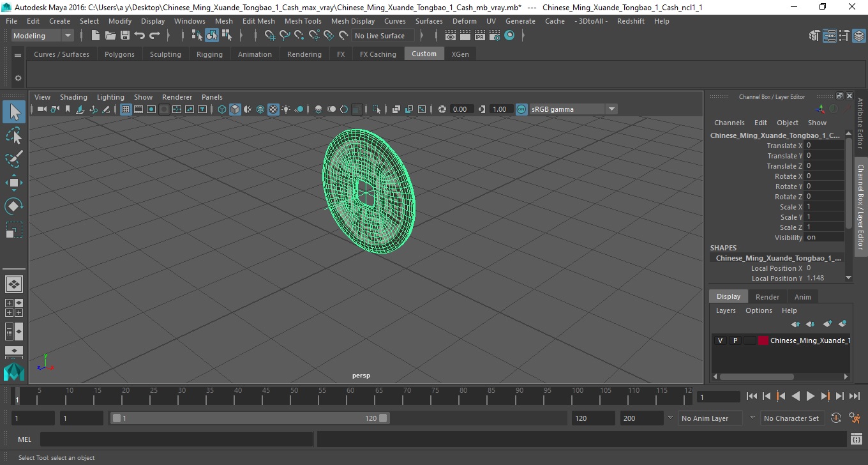Screen dimensions: 868x465
Task: Undo the last action arrow icon
Action: tap(139, 36)
